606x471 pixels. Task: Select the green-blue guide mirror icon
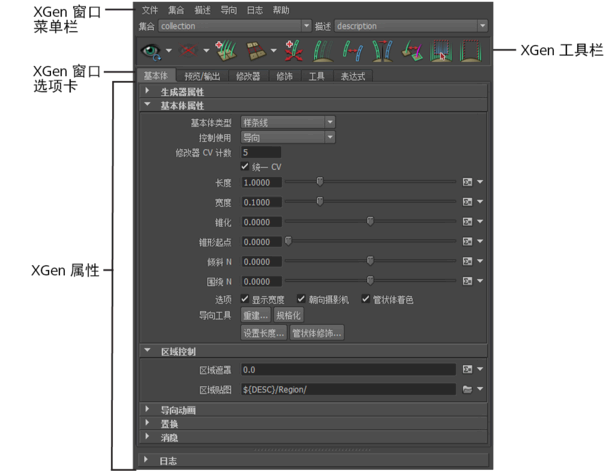click(353, 51)
